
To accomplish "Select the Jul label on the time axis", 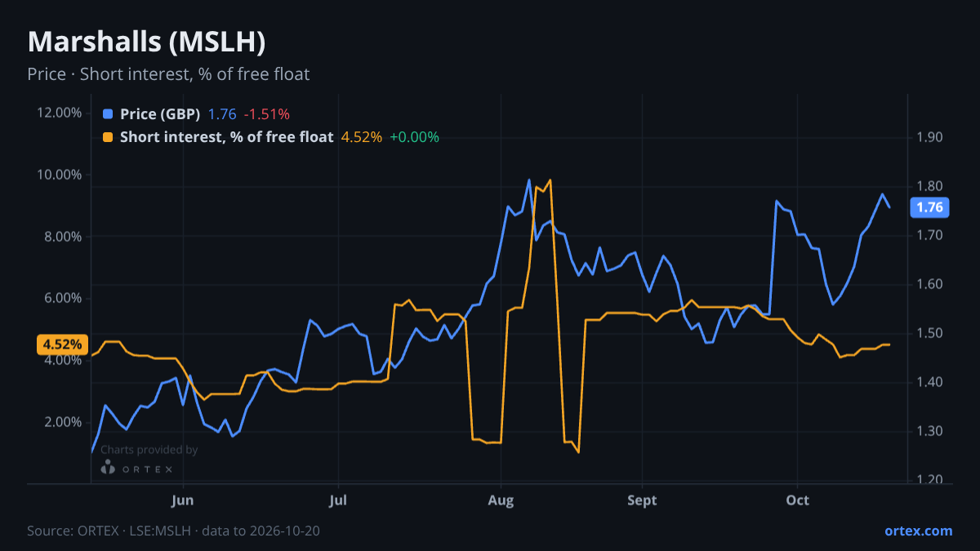I will [338, 500].
